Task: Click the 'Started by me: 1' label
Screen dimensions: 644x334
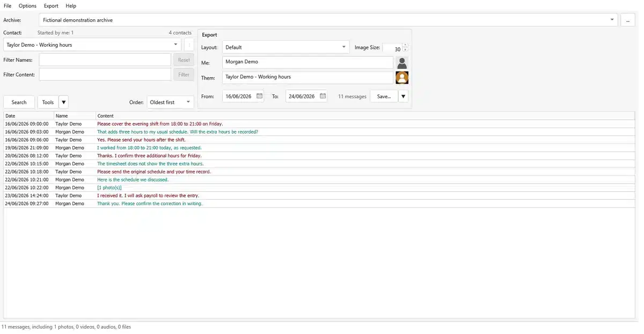Action: tap(55, 33)
